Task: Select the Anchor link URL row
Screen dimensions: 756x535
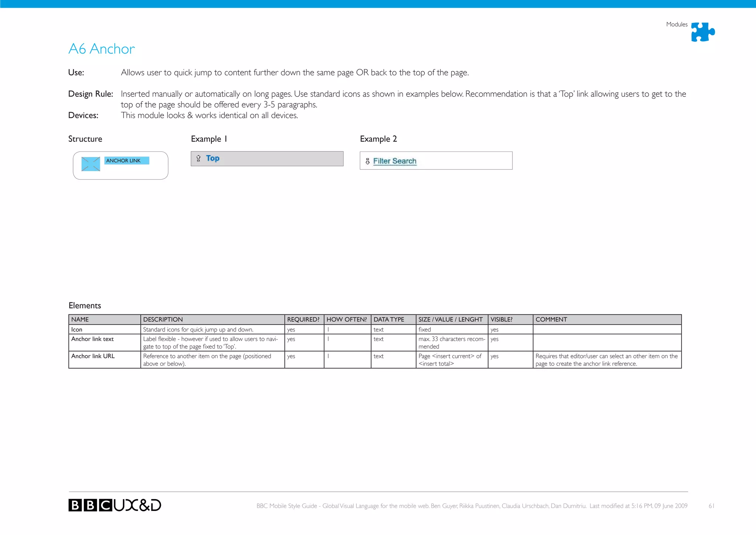Action: pyautogui.click(x=93, y=356)
